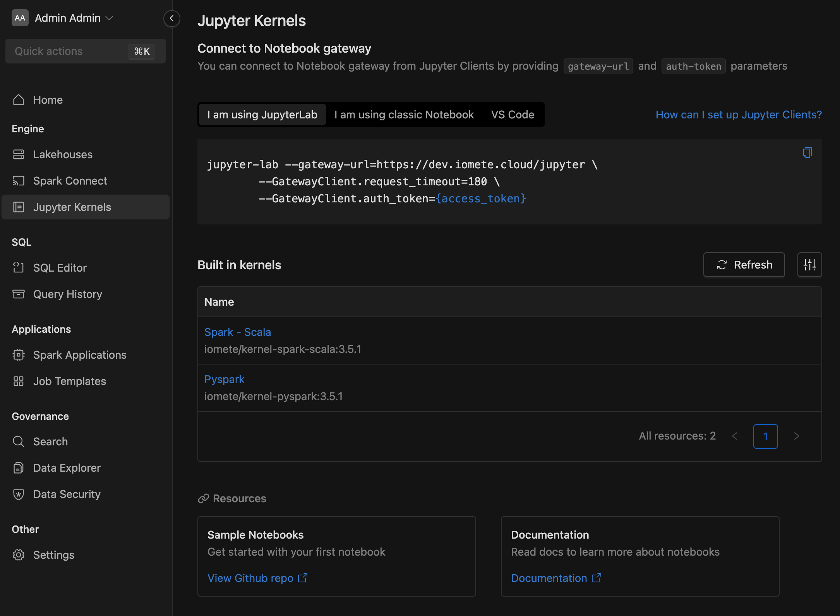Select the 'I am using JupyterLab' tab

pos(262,115)
